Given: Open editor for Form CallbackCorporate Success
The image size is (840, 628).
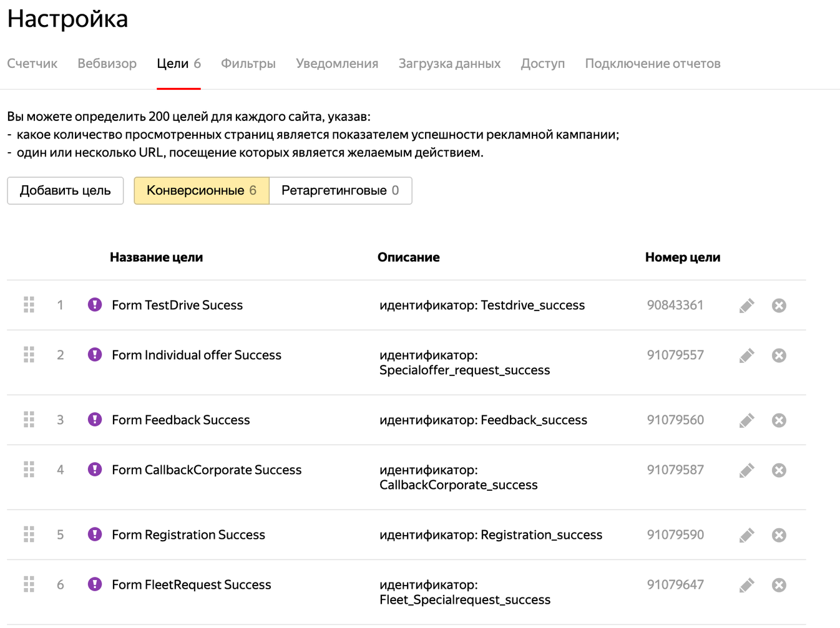Looking at the screenshot, I should (746, 470).
